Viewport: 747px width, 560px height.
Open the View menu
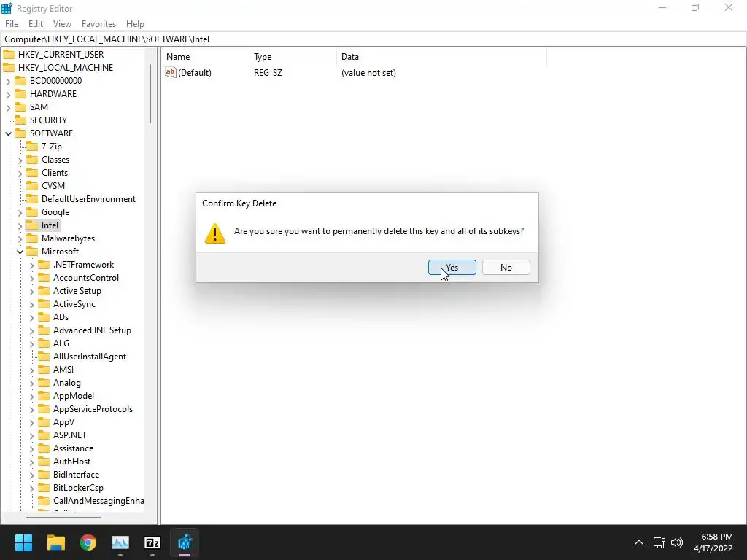point(62,24)
